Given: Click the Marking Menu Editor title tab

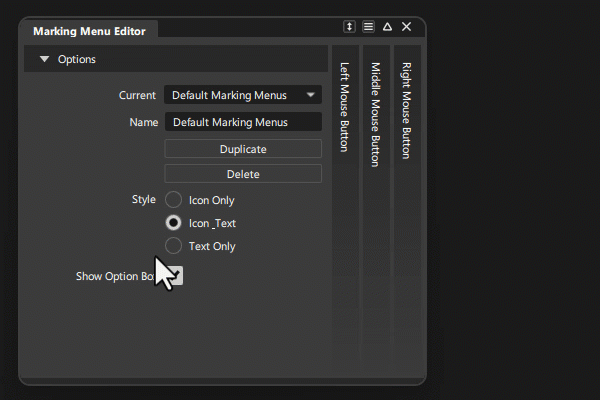Looking at the screenshot, I should tap(89, 31).
